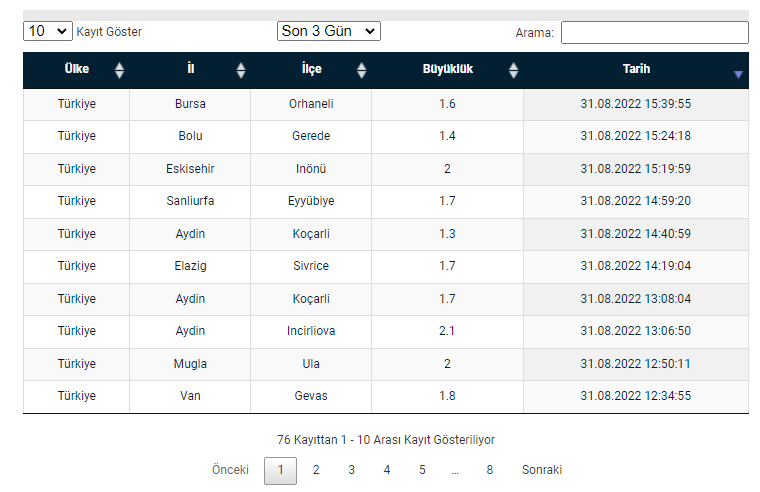Select the Bursa Orhaneli earthquake row

(386, 104)
